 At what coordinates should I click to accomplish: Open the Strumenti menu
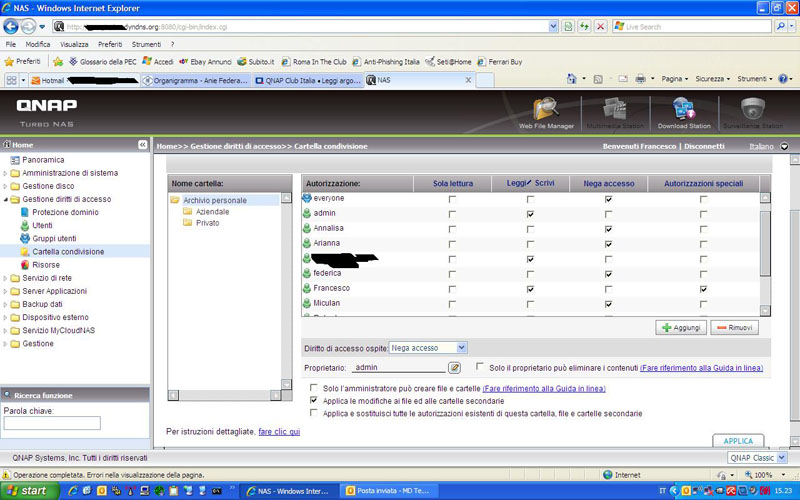pos(146,45)
